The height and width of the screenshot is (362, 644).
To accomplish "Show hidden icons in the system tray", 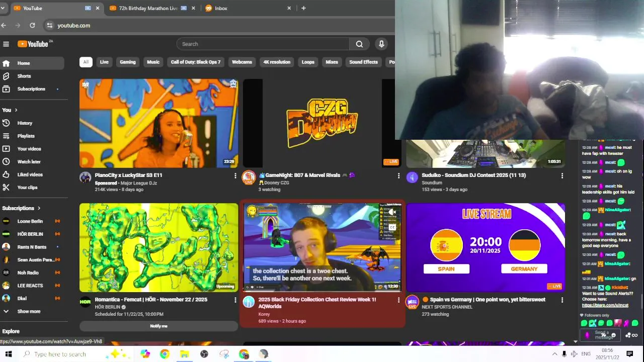I will pos(554,354).
